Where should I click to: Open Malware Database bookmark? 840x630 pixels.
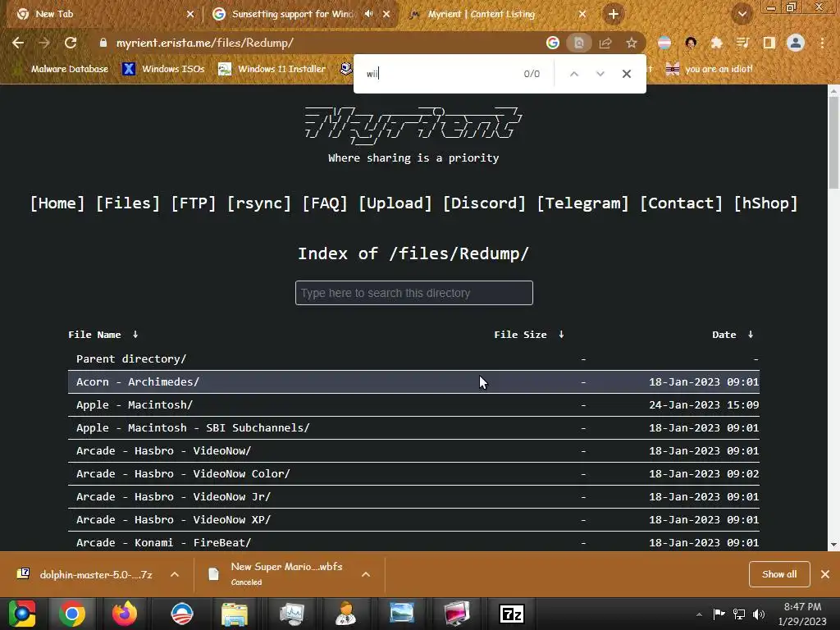(x=61, y=69)
